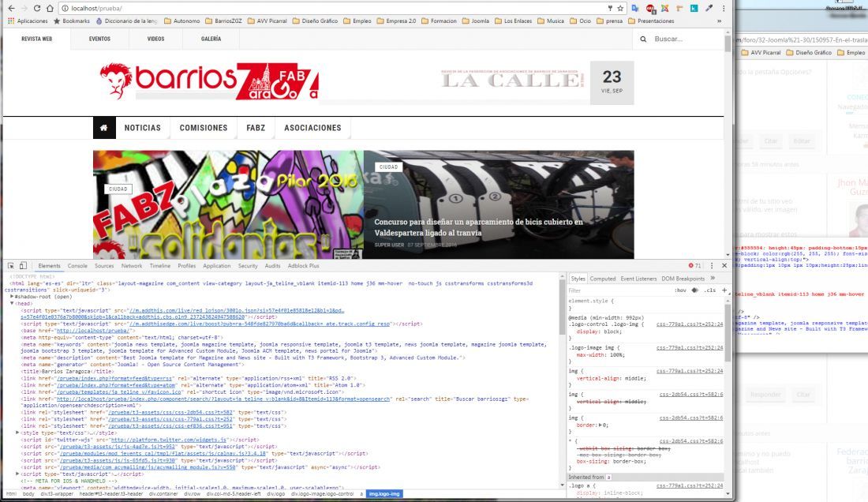Open the Revista Web top menu tab
This screenshot has height=502, width=868.
pyautogui.click(x=36, y=39)
